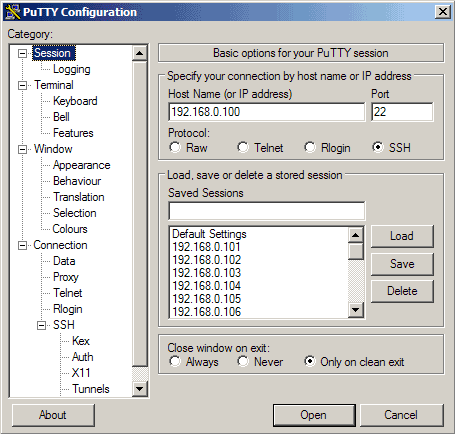Open the Bell settings category
The image size is (455, 434).
[61, 117]
